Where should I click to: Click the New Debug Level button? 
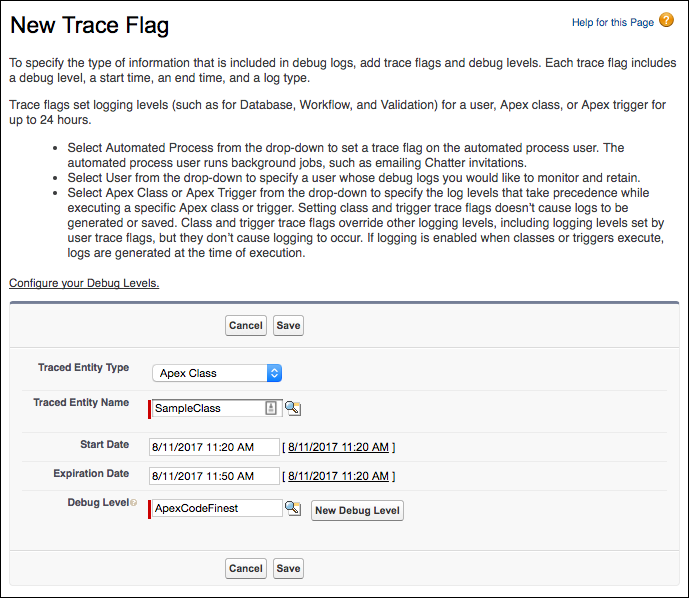[x=357, y=510]
